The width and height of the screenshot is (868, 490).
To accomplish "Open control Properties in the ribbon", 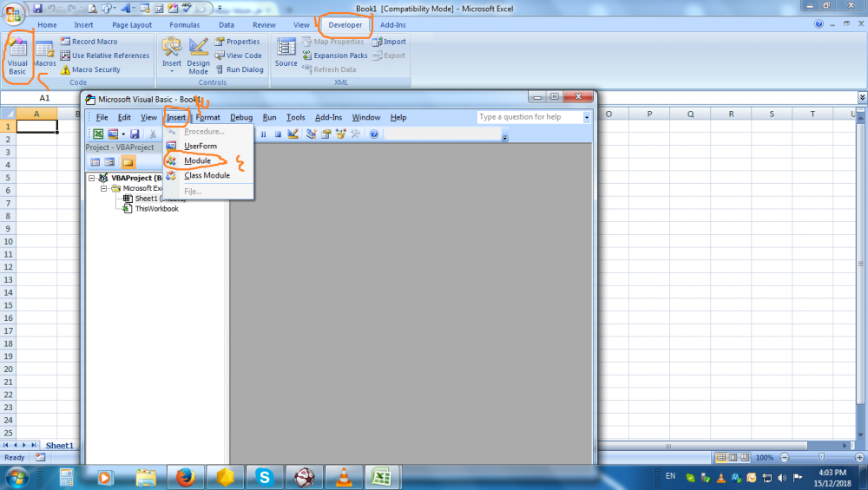I will [x=237, y=42].
